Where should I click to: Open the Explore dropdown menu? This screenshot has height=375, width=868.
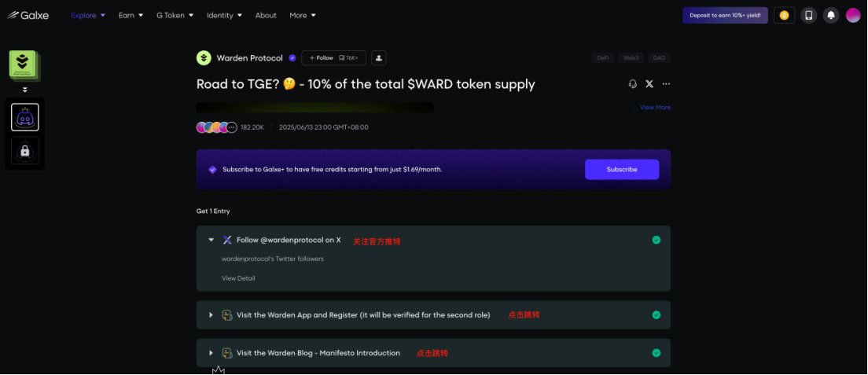tap(87, 16)
